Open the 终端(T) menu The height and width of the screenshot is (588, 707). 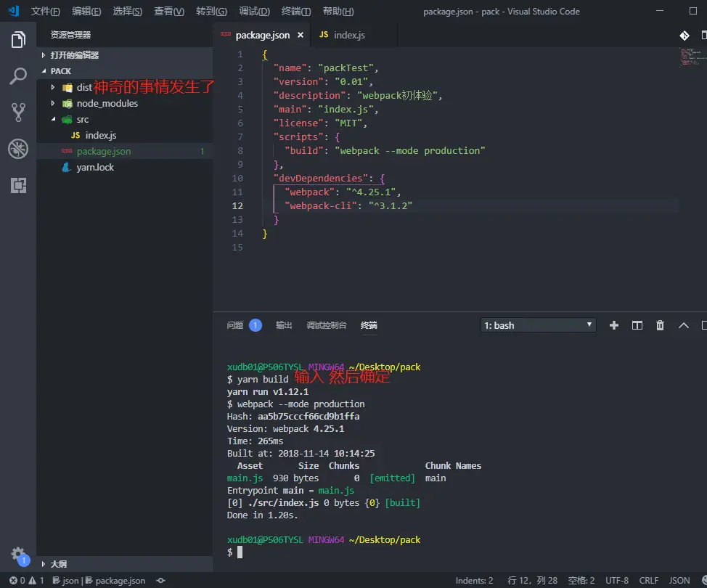point(295,12)
